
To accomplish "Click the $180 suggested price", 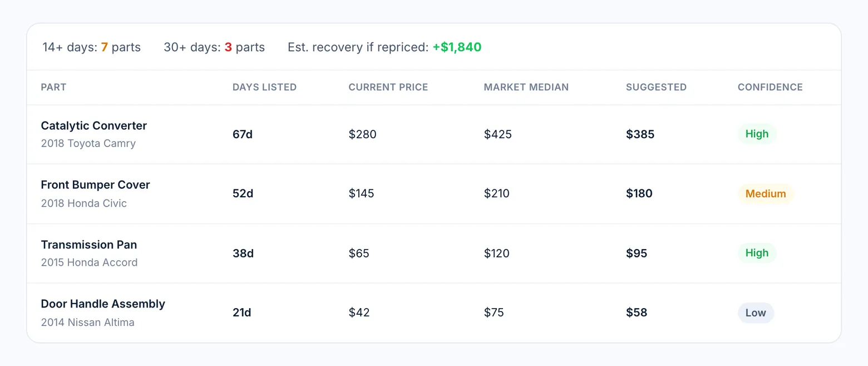I will tap(639, 194).
